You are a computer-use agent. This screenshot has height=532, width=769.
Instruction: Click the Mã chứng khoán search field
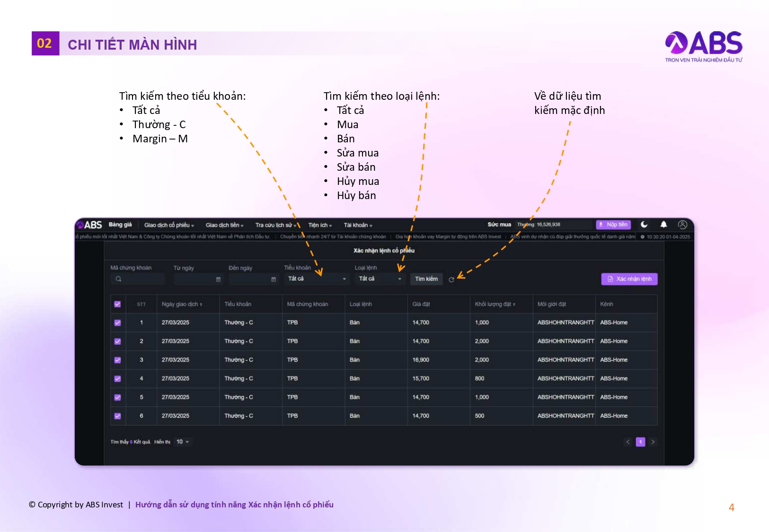pyautogui.click(x=138, y=279)
